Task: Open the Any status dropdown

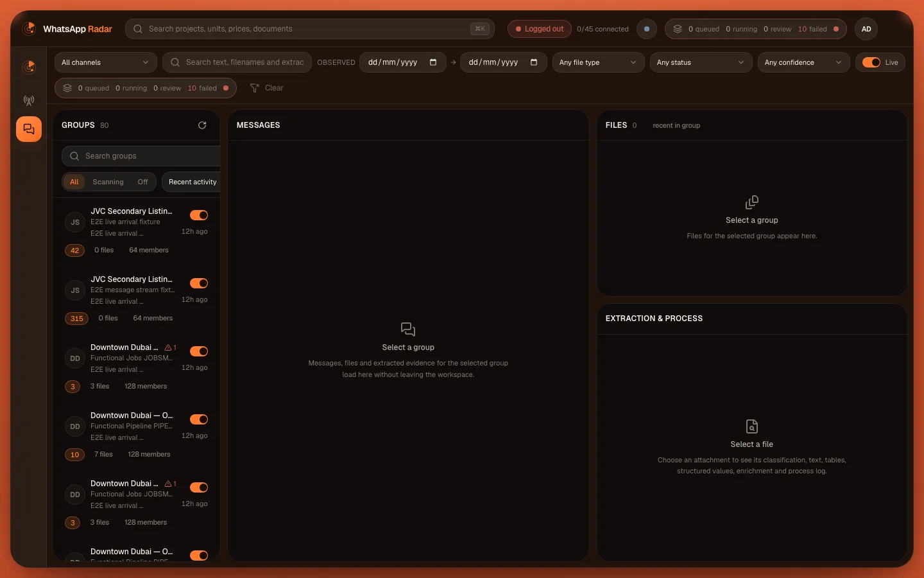Action: coord(701,62)
